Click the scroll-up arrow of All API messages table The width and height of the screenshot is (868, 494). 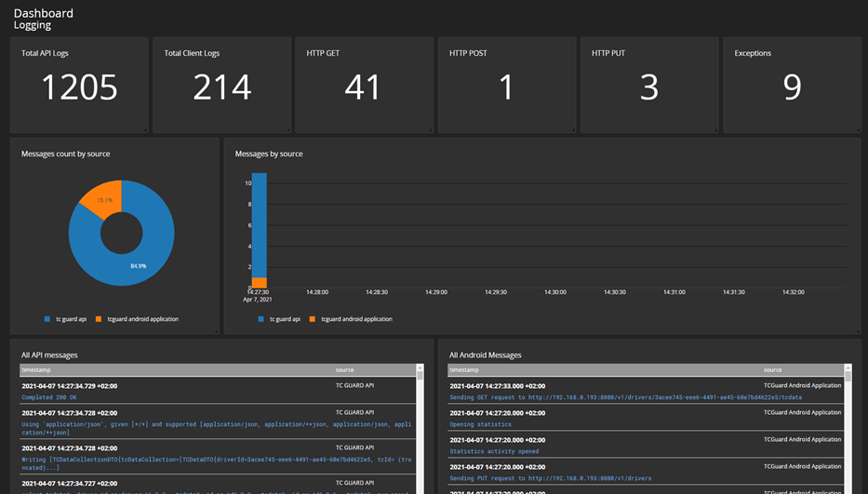tap(421, 367)
